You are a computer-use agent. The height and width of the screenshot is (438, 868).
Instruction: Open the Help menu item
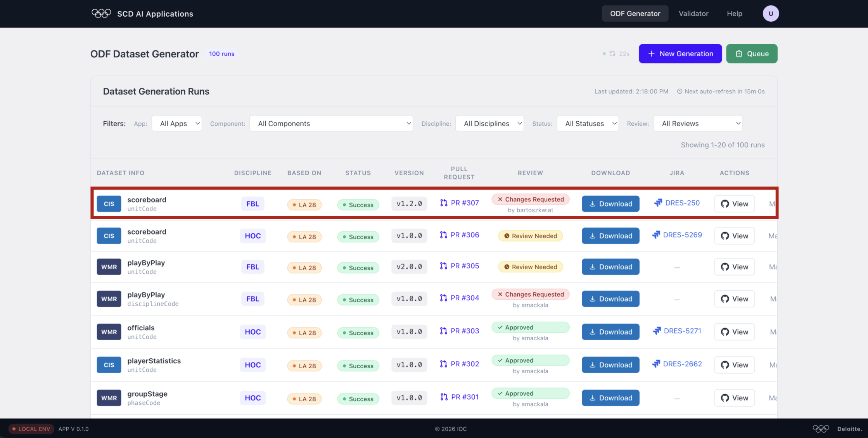(735, 14)
